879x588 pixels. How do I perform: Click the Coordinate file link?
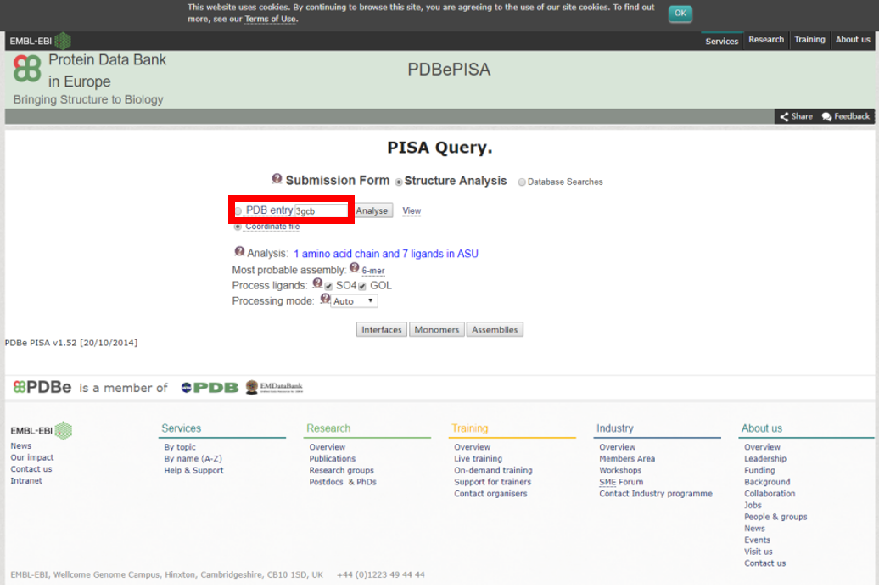click(x=272, y=227)
